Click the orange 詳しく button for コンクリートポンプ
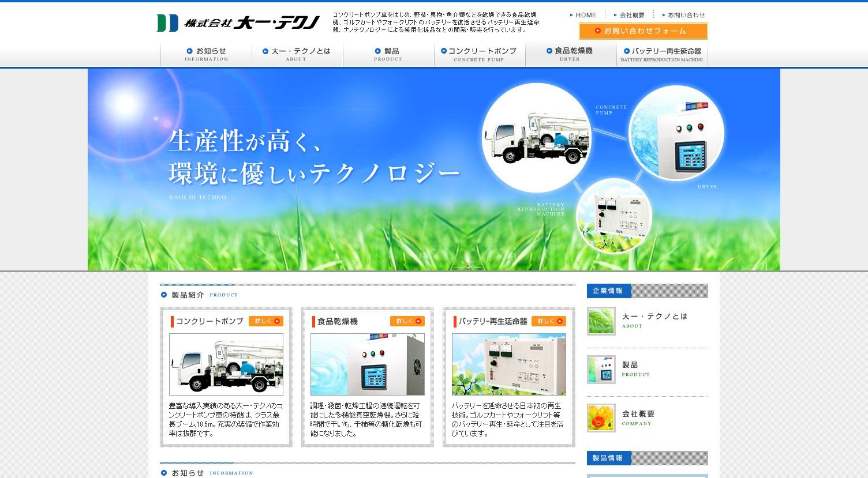The width and height of the screenshot is (868, 478). pyautogui.click(x=265, y=321)
